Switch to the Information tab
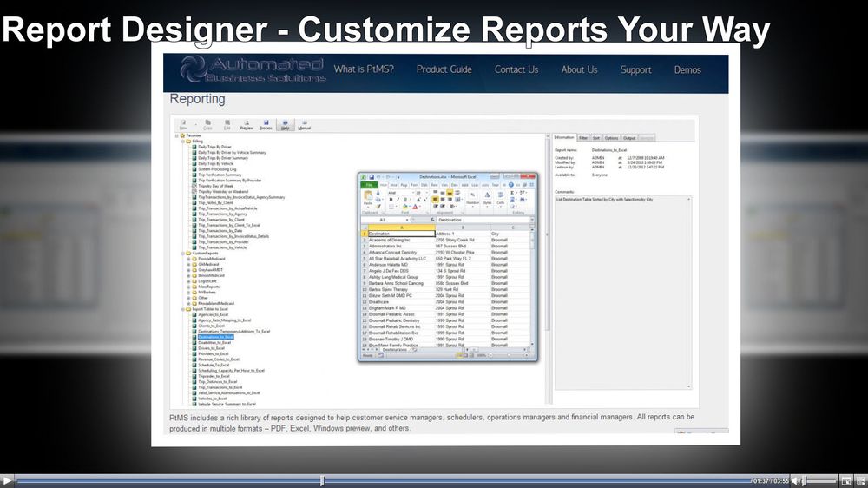 (564, 137)
